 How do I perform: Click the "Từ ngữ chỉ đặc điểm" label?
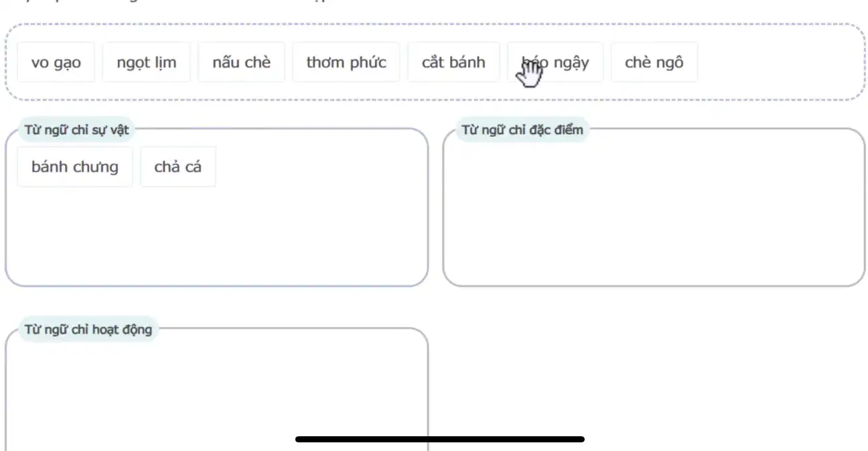pos(522,129)
